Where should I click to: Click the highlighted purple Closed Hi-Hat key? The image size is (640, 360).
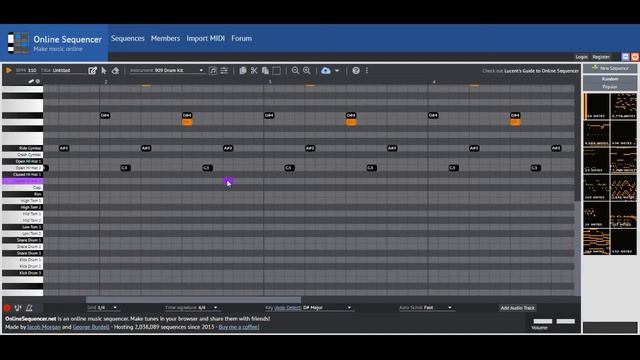point(23,181)
